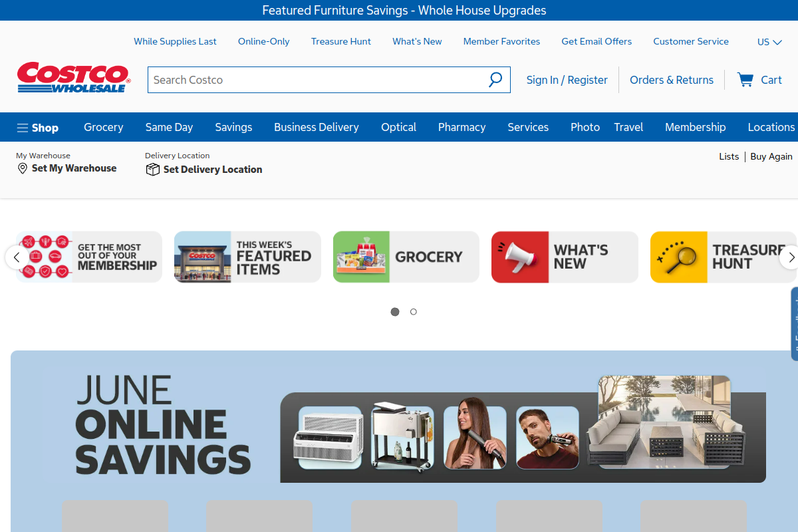Select Savings in the navigation bar

click(233, 127)
